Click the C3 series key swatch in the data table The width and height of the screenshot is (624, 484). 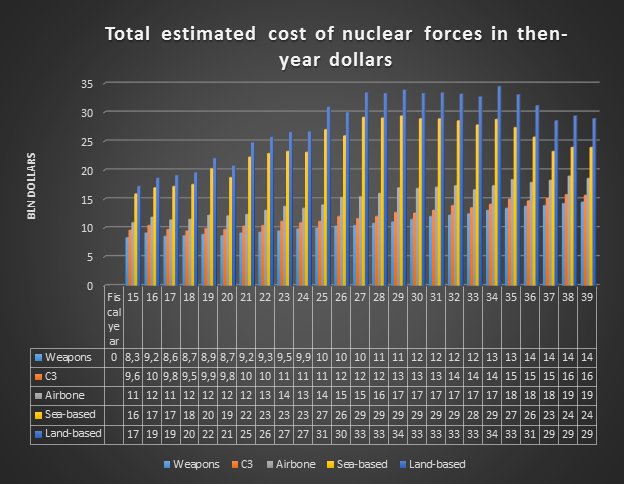coord(39,377)
